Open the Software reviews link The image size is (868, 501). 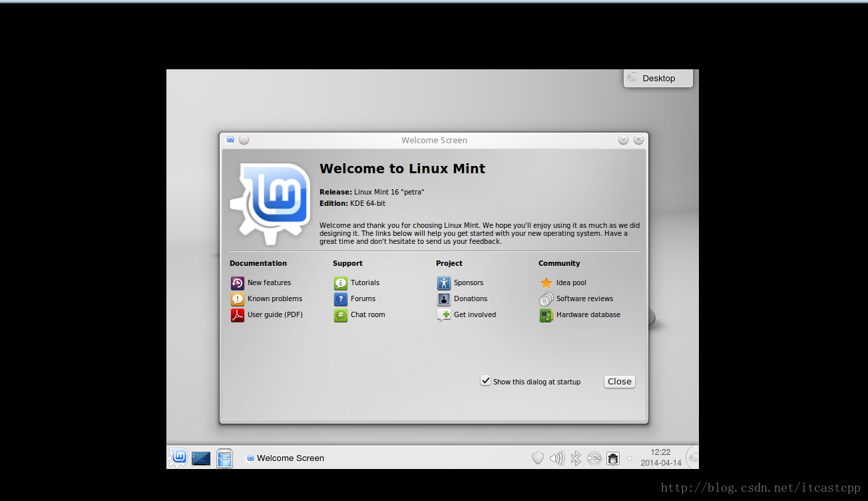click(x=584, y=298)
